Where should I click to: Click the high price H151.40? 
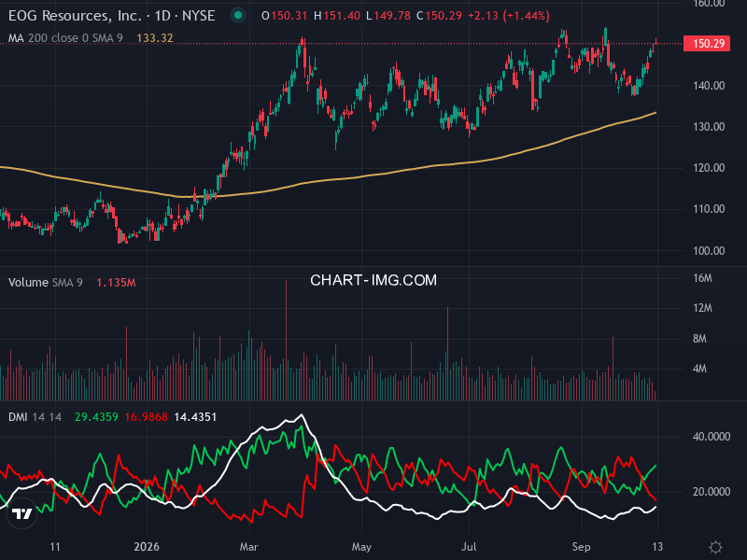337,16
